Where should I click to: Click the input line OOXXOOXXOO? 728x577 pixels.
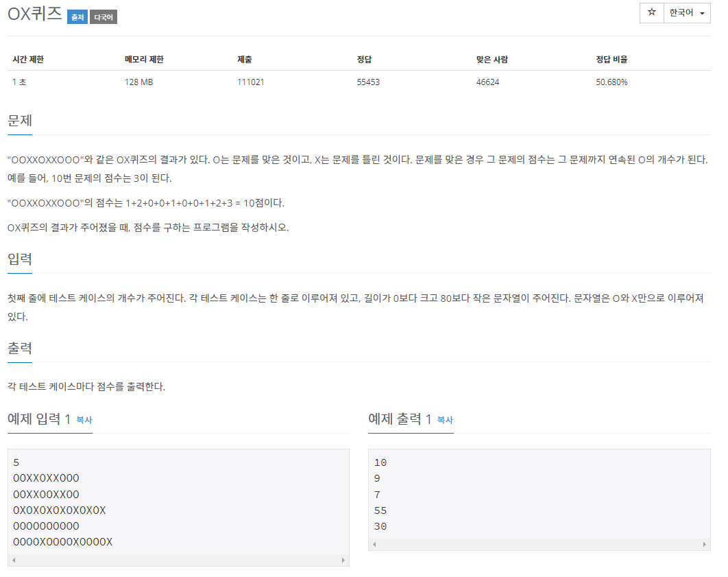[46, 494]
